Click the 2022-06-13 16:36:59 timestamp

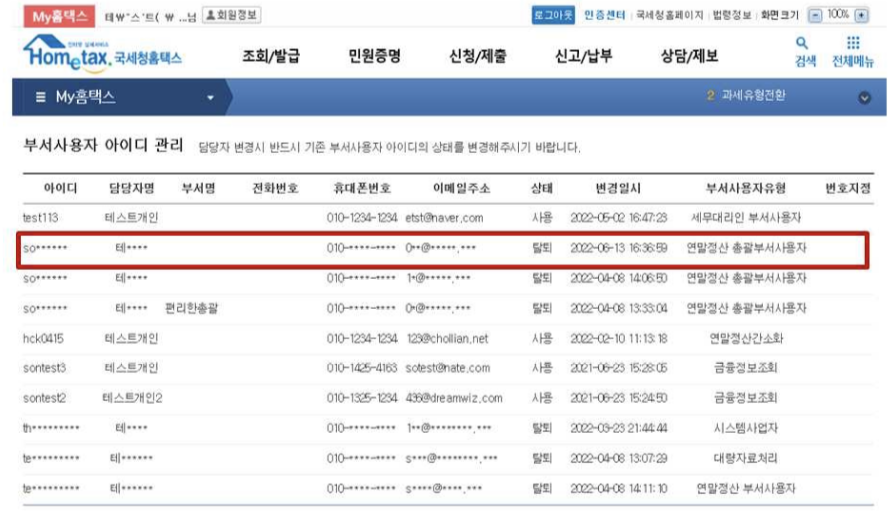pos(619,248)
